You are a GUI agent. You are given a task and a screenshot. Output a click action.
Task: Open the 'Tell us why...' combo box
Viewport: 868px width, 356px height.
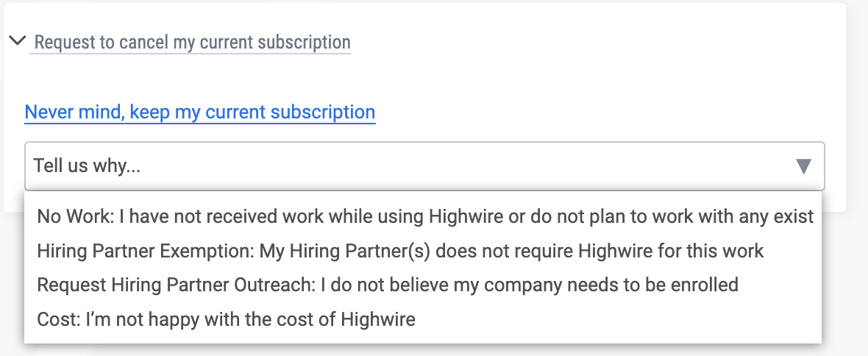tap(424, 166)
